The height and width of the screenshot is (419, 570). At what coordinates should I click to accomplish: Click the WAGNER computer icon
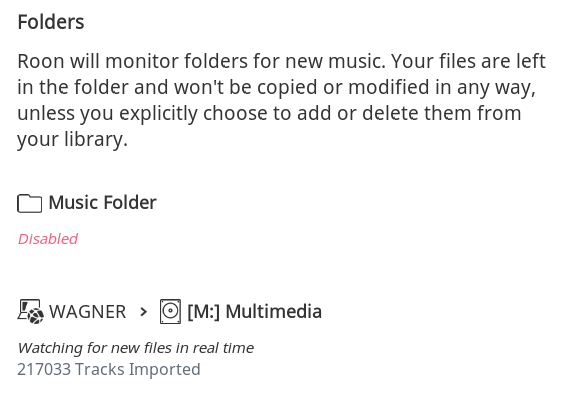click(31, 311)
